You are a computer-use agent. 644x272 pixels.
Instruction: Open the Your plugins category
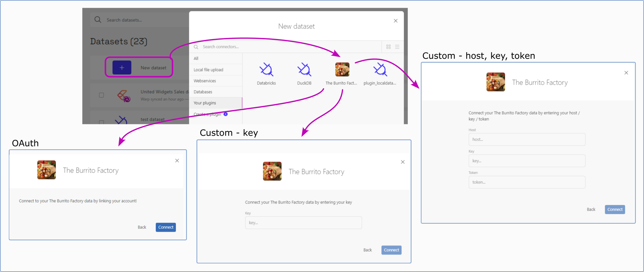[205, 103]
